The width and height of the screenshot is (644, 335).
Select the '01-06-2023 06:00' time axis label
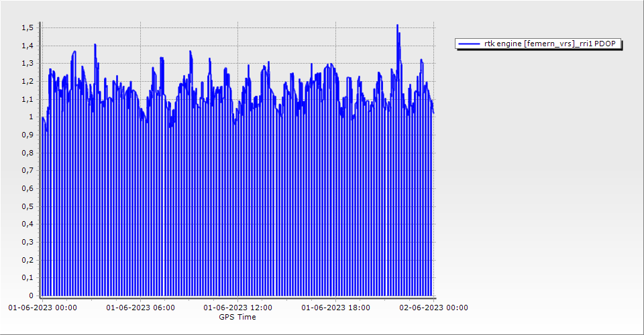tap(141, 308)
